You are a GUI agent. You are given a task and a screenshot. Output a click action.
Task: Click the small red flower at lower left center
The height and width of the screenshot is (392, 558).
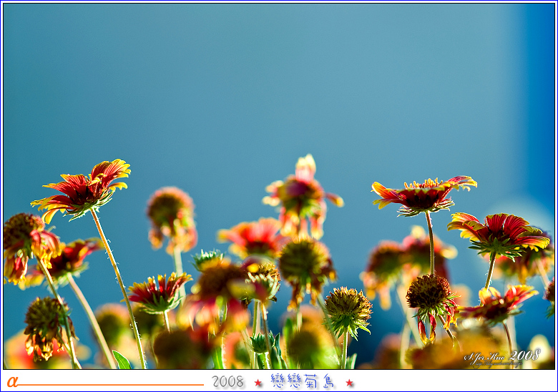click(159, 293)
